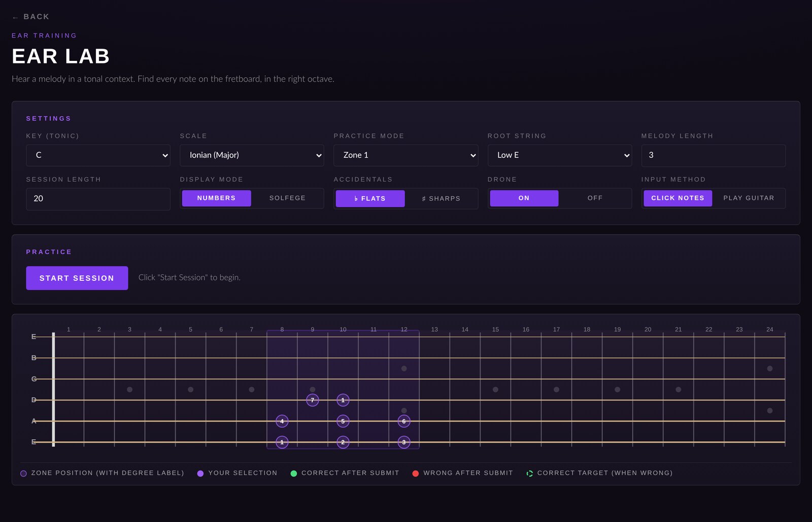This screenshot has width=812, height=522.
Task: Click the Ear Lab heading
Action: pyautogui.click(x=61, y=56)
